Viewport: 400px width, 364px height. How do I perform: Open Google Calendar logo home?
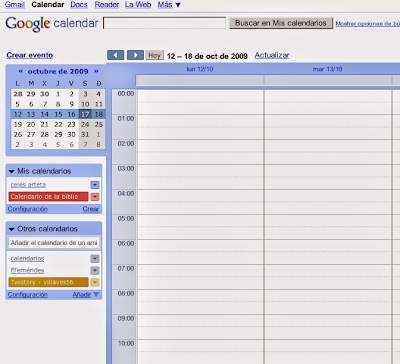tap(52, 24)
